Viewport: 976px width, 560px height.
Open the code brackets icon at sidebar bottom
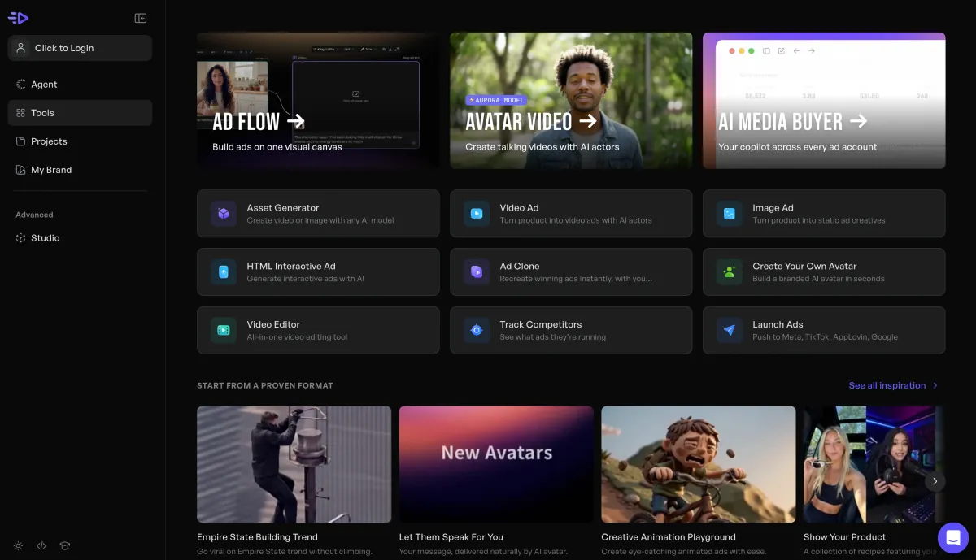[41, 545]
